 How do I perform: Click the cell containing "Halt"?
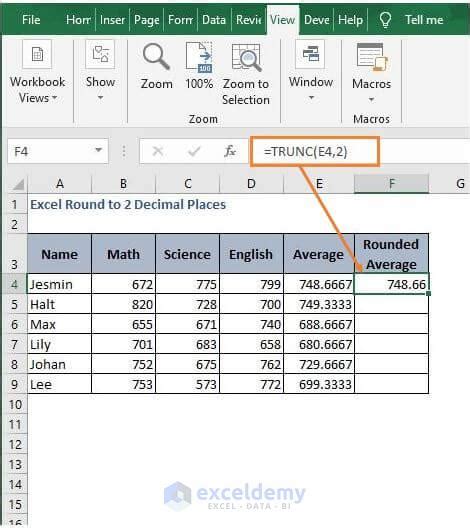coord(60,304)
